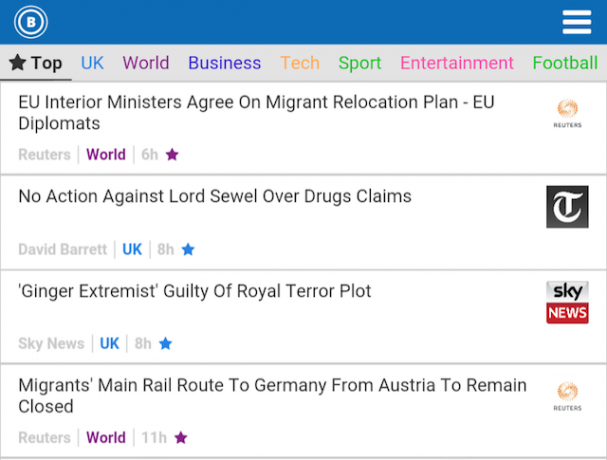
Task: Switch to the UK tab
Action: pos(92,63)
